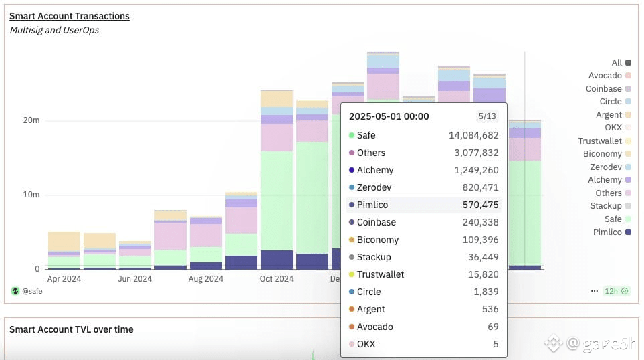Toggle Trustwallet series in legend
The width and height of the screenshot is (644, 360).
[605, 141]
